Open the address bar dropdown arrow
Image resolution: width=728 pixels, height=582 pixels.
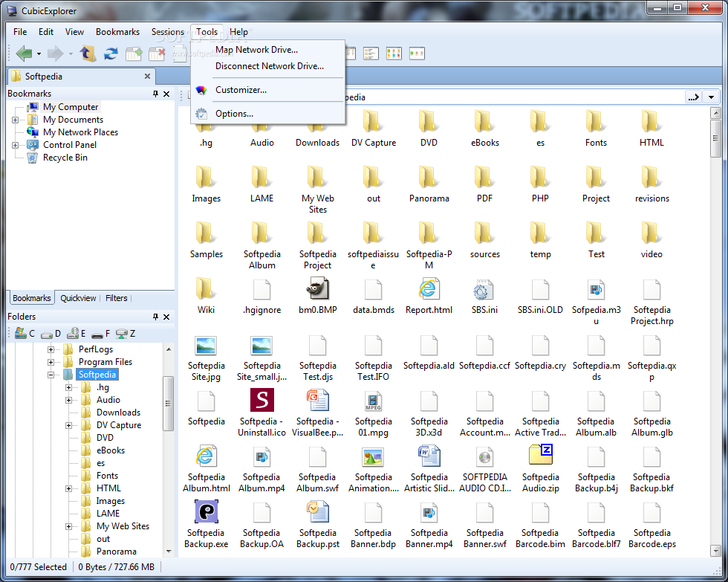pyautogui.click(x=712, y=97)
